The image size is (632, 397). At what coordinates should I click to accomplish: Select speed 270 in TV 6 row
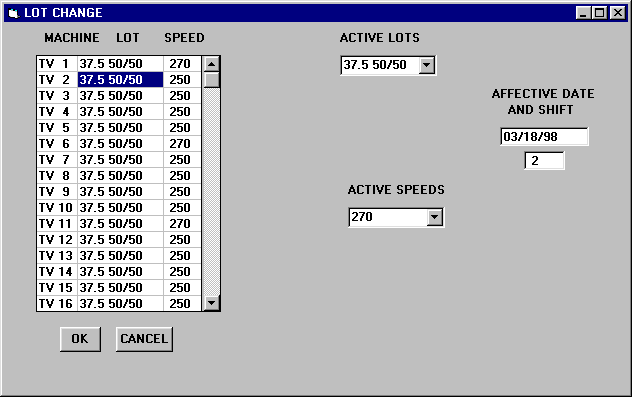182,144
